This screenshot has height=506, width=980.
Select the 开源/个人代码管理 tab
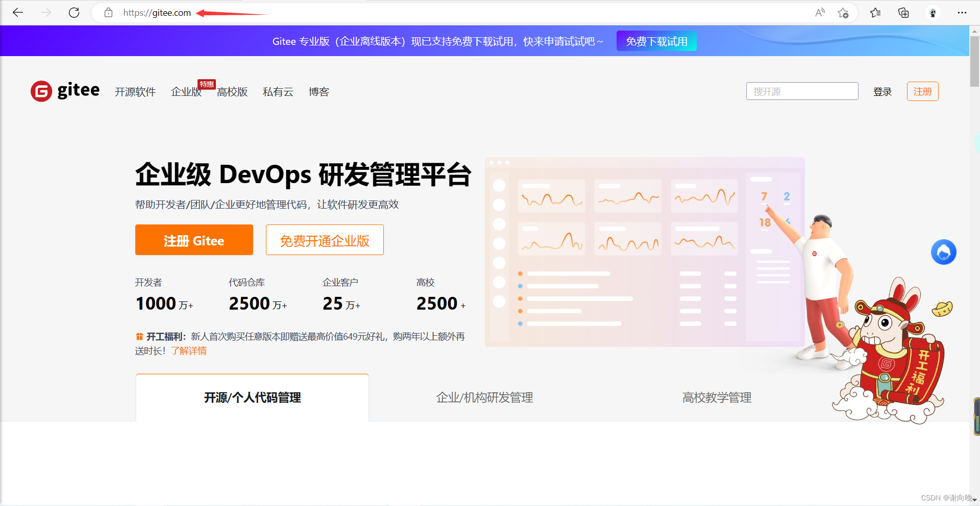coord(252,397)
